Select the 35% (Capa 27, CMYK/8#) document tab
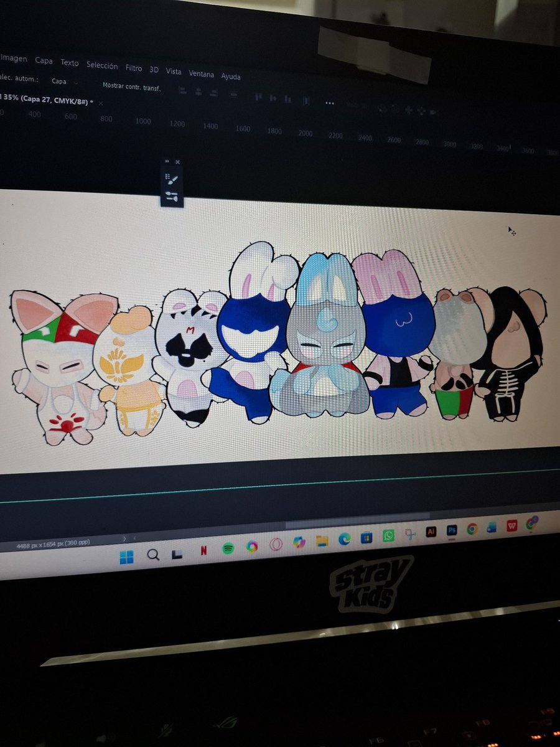560x747 pixels. tap(47, 99)
